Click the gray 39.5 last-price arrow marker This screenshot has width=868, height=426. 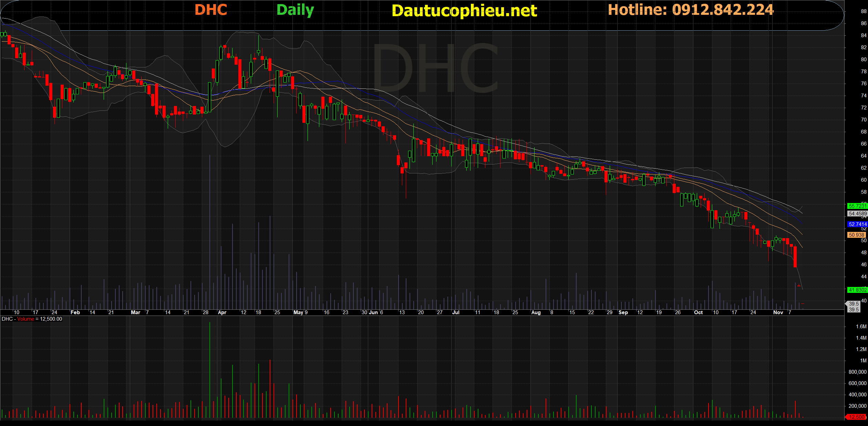(x=853, y=304)
